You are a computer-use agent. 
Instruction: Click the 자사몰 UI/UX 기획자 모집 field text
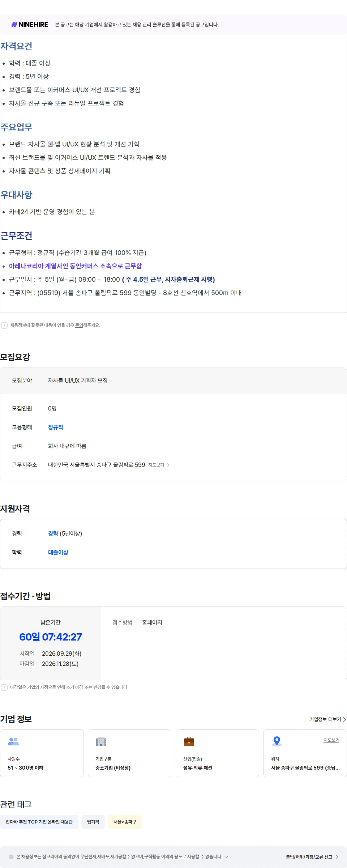tap(78, 380)
